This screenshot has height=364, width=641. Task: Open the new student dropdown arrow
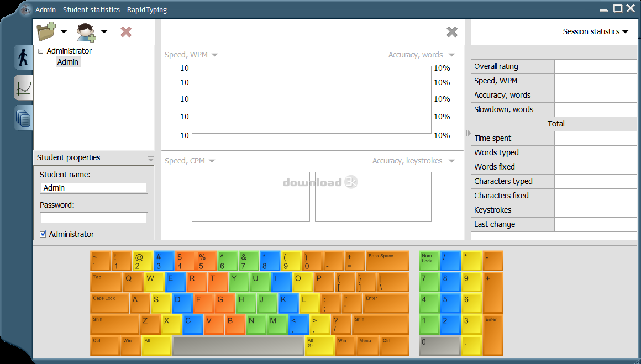[x=104, y=31]
